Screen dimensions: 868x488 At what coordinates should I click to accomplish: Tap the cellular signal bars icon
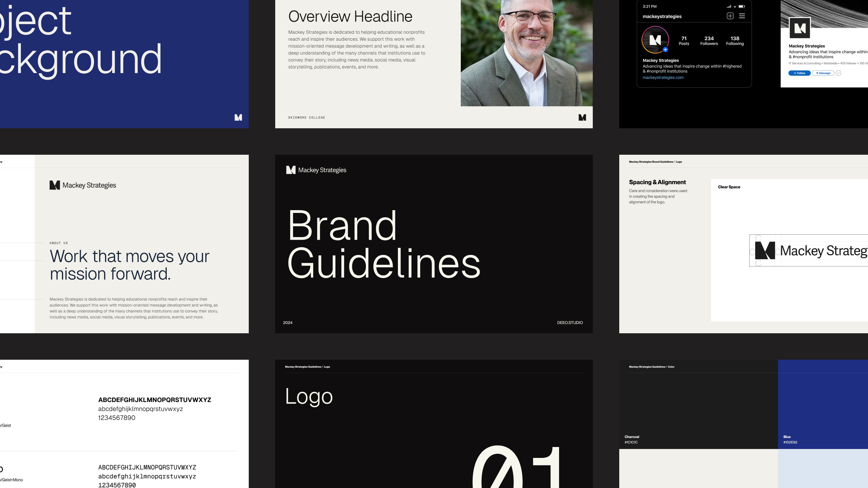pos(729,6)
